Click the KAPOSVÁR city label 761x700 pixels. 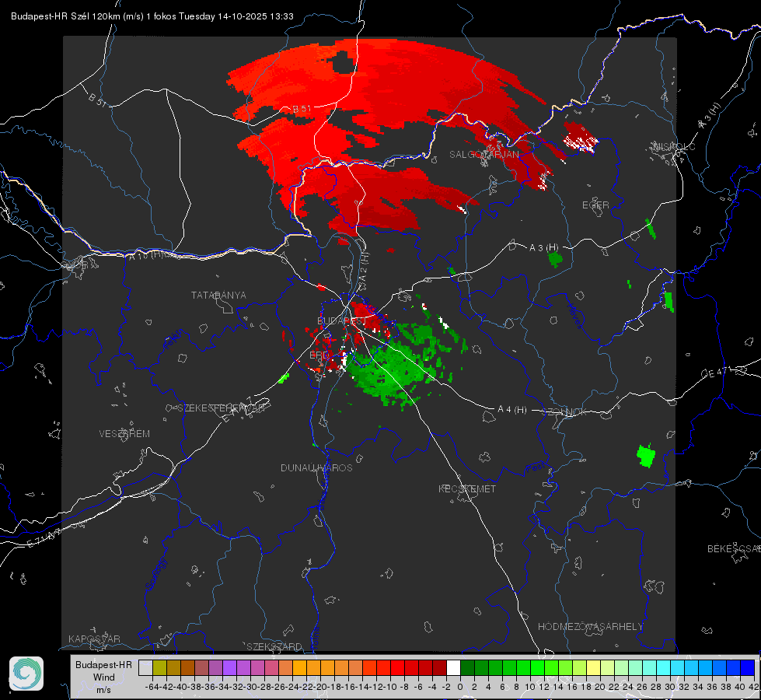coord(94,639)
